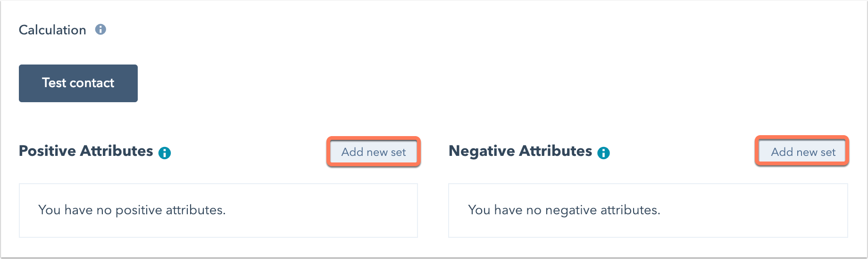Open the Positive Attributes info tooltip icon
Image resolution: width=868 pixels, height=259 pixels.
point(165,153)
